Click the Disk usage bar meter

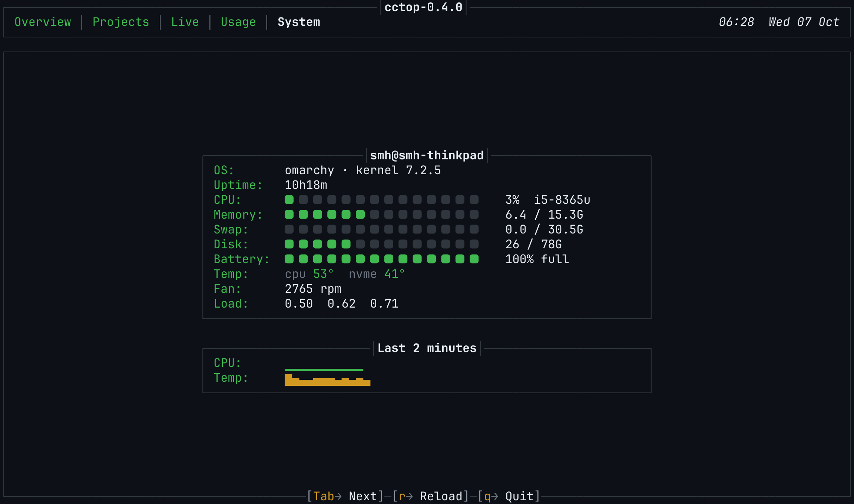coord(381,244)
